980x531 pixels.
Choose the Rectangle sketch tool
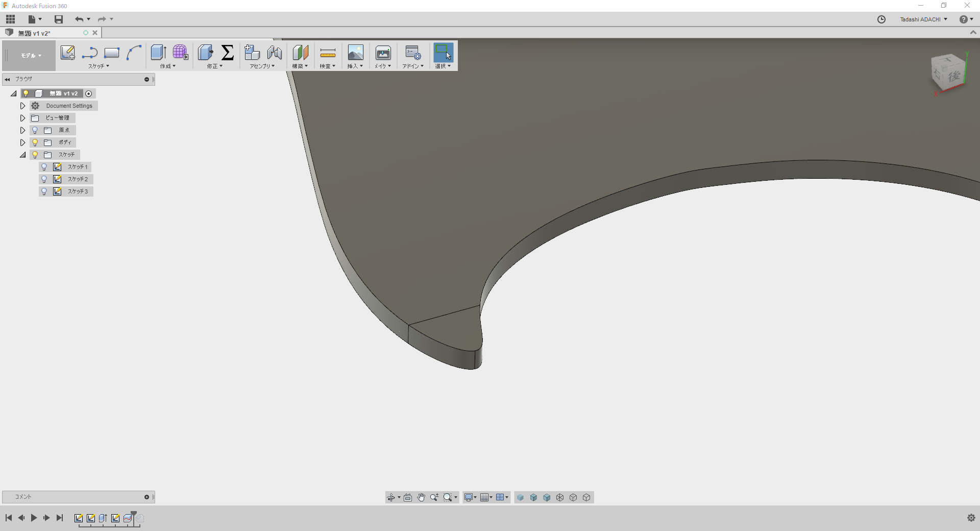click(x=111, y=53)
